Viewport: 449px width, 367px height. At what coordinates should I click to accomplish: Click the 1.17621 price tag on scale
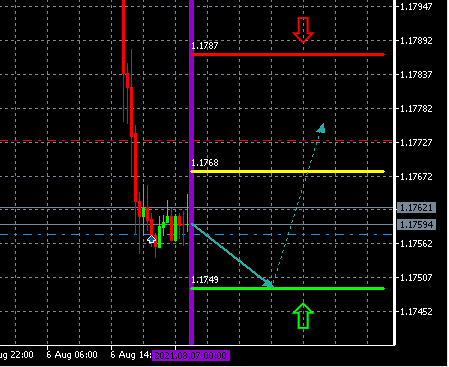click(x=416, y=208)
